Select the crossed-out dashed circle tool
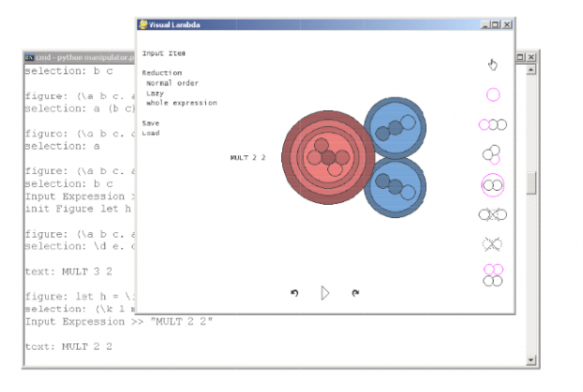Screen dimensions: 583x392 (x=493, y=244)
